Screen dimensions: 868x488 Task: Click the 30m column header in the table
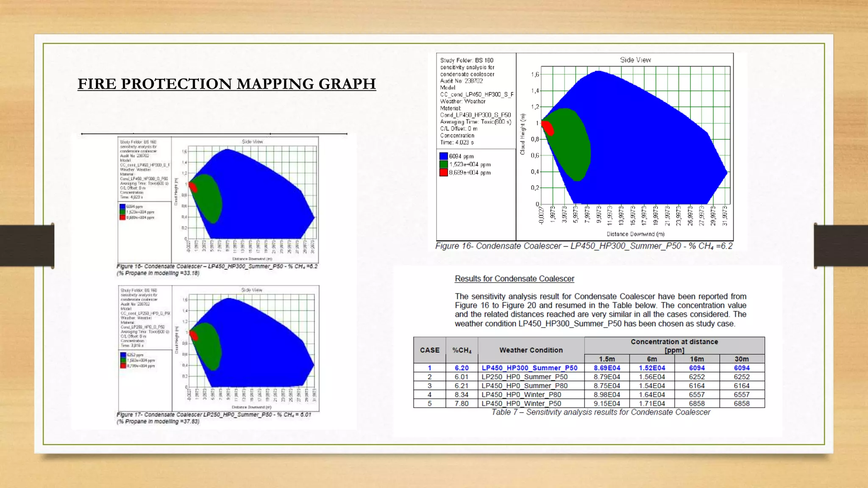[741, 359]
